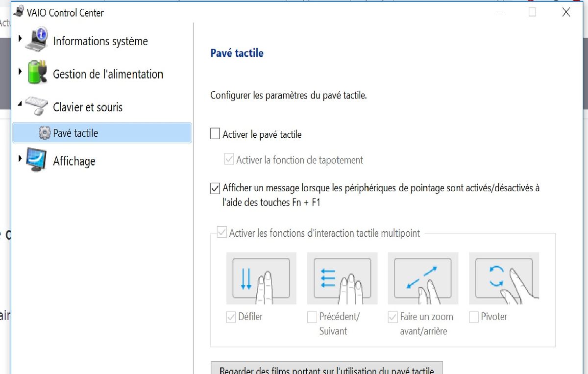The image size is (588, 374).
Task: Click the gear icon next to Pavé tactile
Action: [45, 132]
